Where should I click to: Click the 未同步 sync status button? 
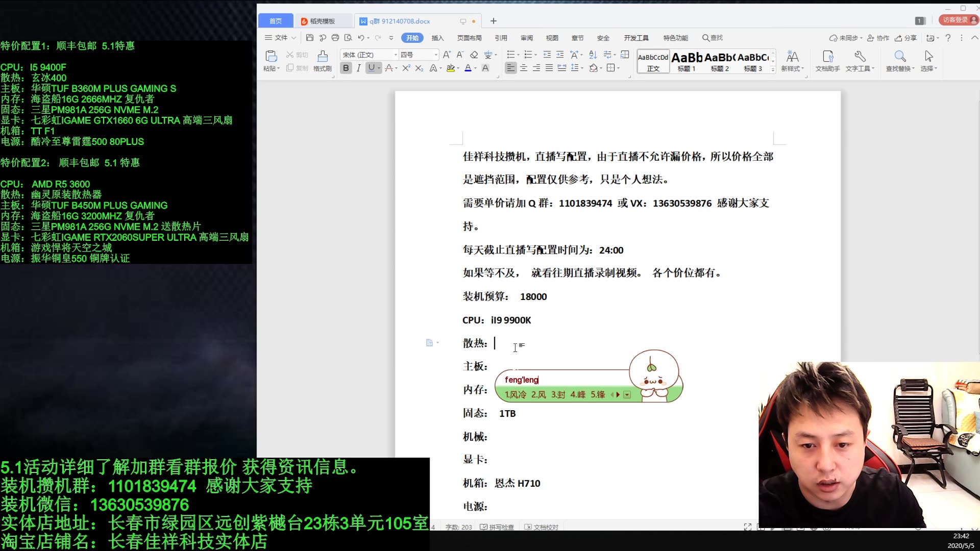pyautogui.click(x=846, y=38)
